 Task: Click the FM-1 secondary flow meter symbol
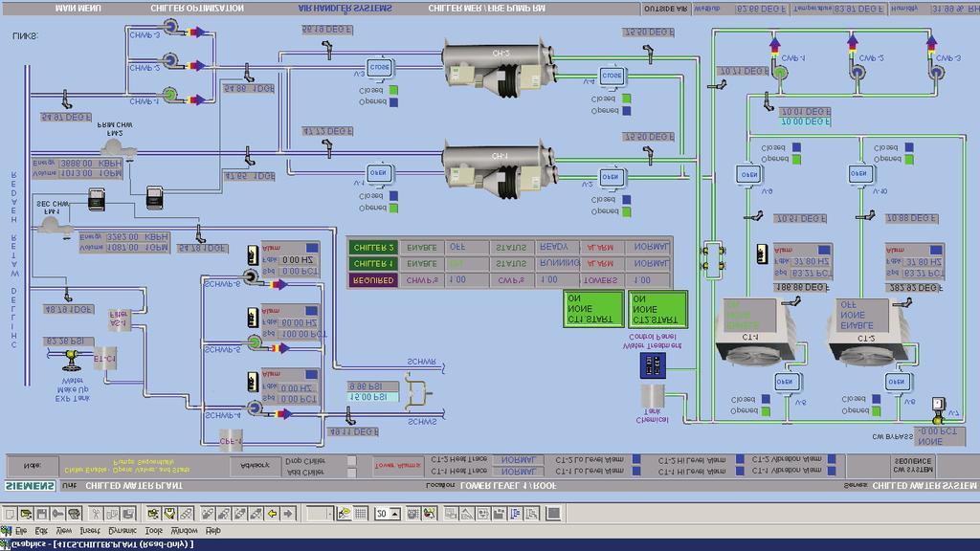[x=55, y=227]
